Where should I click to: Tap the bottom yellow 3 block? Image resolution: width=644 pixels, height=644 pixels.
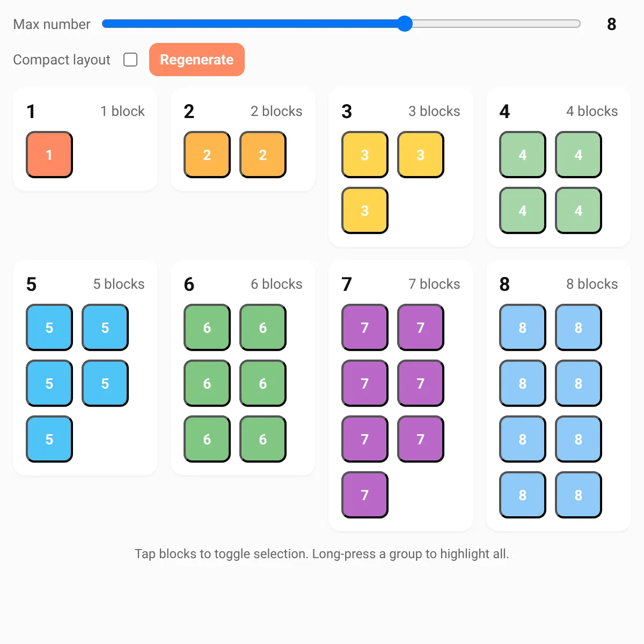365,210
